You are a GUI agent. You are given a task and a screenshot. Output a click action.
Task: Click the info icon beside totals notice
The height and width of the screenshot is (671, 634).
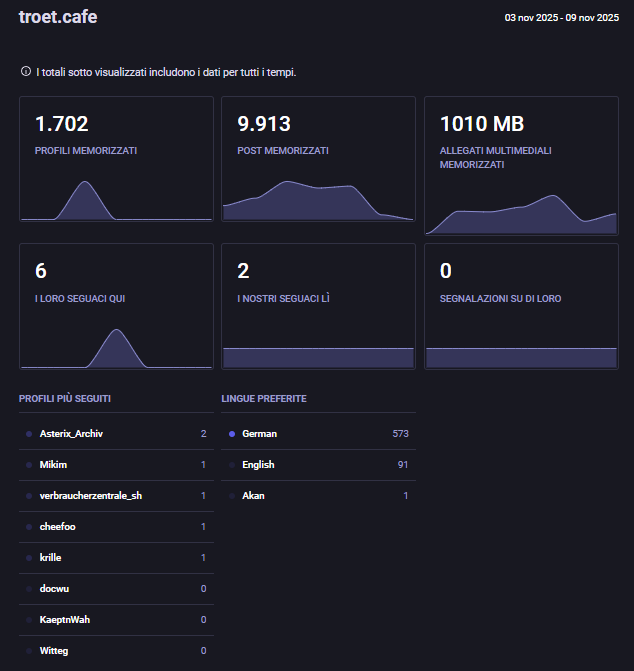tap(25, 72)
